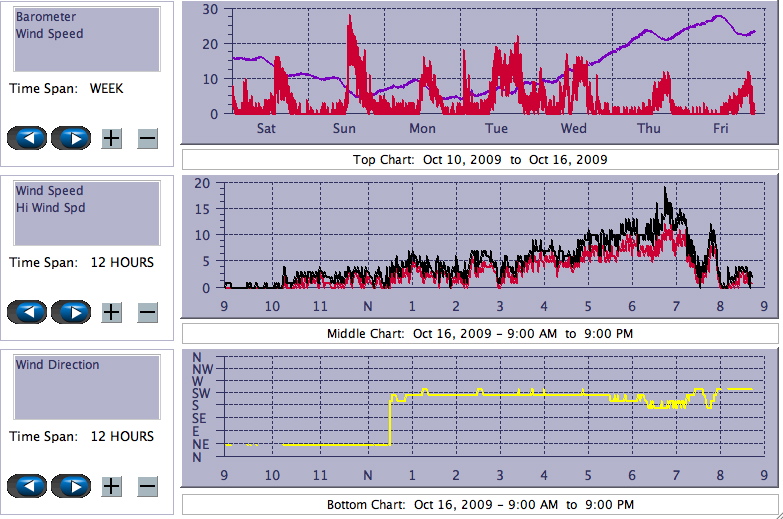The height and width of the screenshot is (519, 783).
Task: Click the yellow wind direction line
Action: (x=500, y=394)
